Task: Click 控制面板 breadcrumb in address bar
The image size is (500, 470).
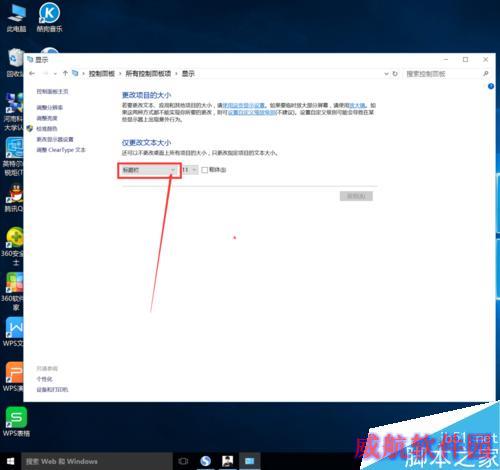Action: click(x=102, y=74)
